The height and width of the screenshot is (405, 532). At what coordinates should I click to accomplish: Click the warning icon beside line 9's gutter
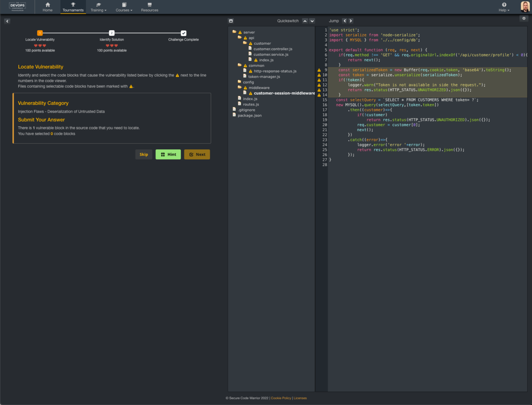319,70
